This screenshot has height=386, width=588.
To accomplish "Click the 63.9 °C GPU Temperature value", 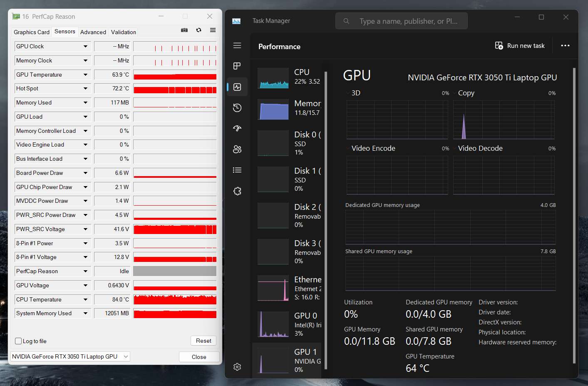I will click(x=112, y=75).
